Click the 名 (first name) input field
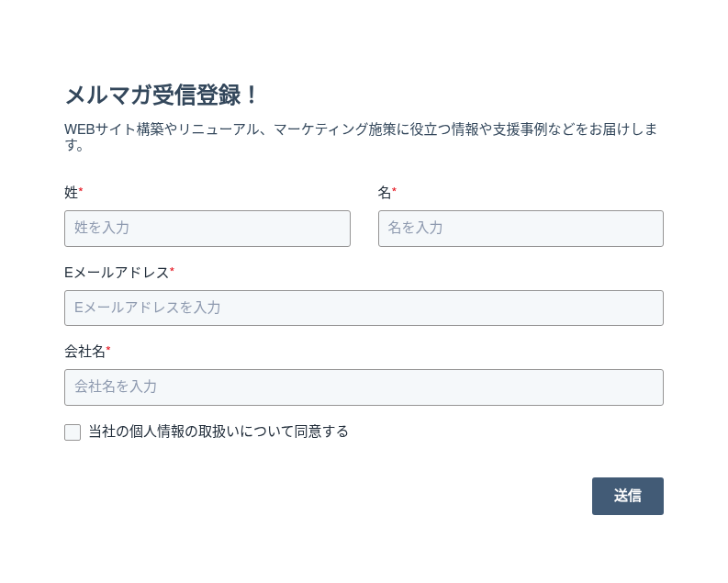728x583 pixels. pyautogui.click(x=521, y=229)
